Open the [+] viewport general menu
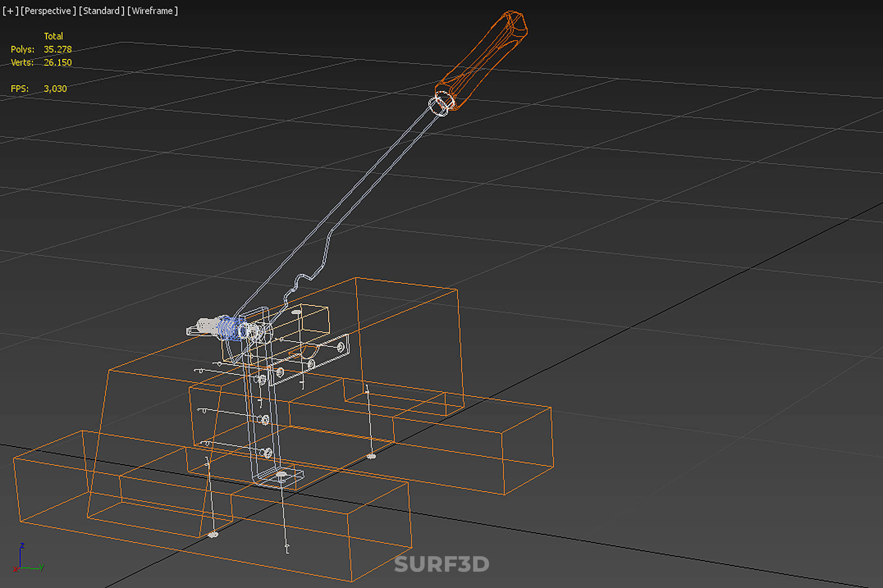Viewport: 883px width, 588px height. pos(10,11)
